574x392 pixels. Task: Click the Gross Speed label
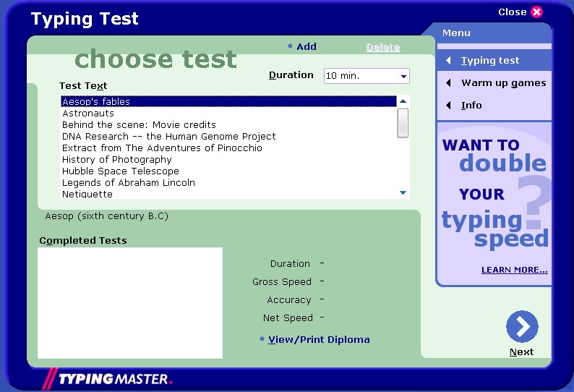[x=282, y=282]
